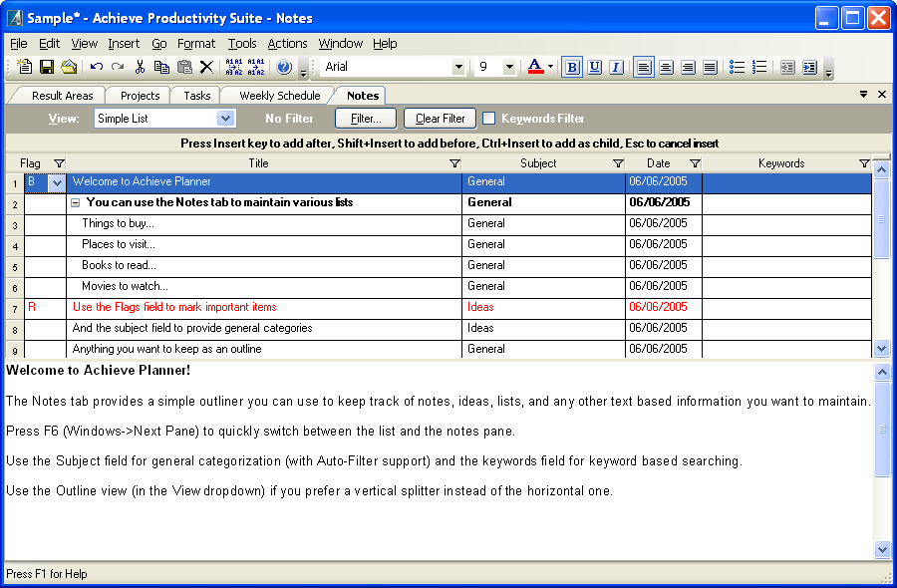The height and width of the screenshot is (588, 897).
Task: Click the Redo arrow icon
Action: tap(118, 67)
